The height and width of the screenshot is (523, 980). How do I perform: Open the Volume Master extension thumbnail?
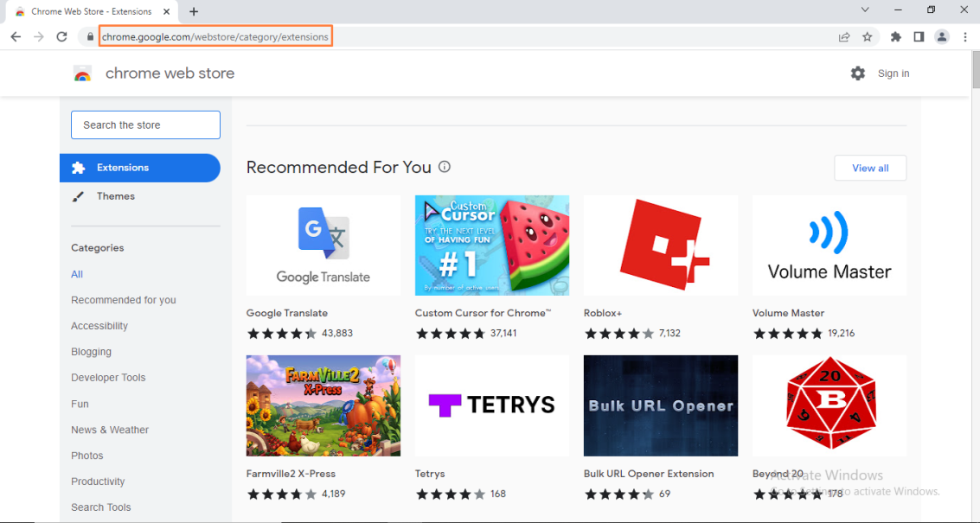(x=829, y=246)
